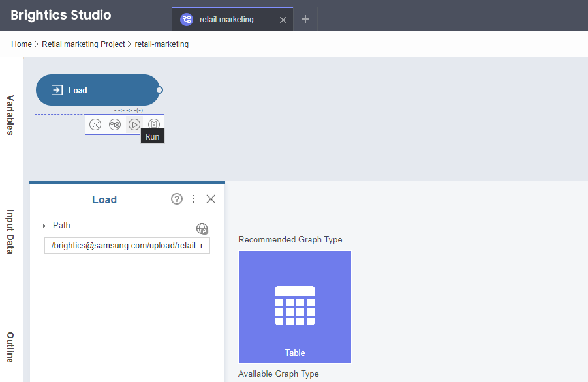This screenshot has height=382, width=588.
Task: Click the model icon in retail-marketing tab
Action: pos(187,20)
